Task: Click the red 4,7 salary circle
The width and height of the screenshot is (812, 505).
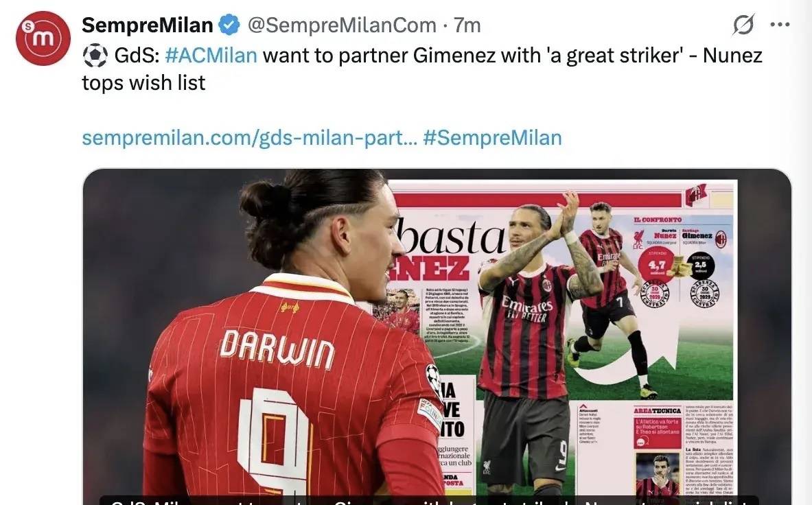Action: pos(657,265)
